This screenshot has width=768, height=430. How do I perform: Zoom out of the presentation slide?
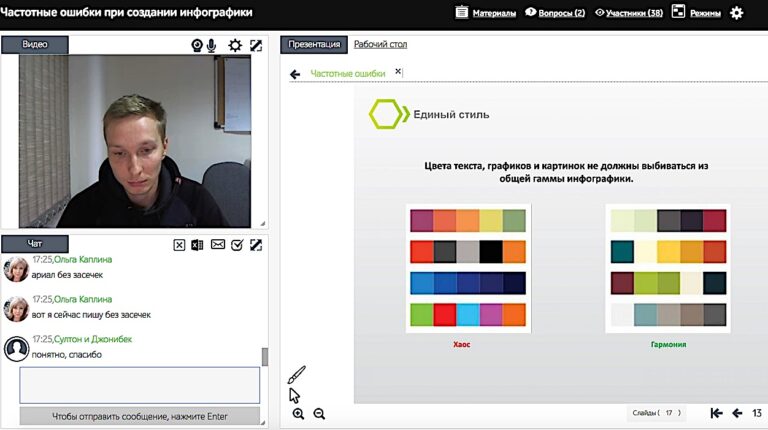coord(319,414)
